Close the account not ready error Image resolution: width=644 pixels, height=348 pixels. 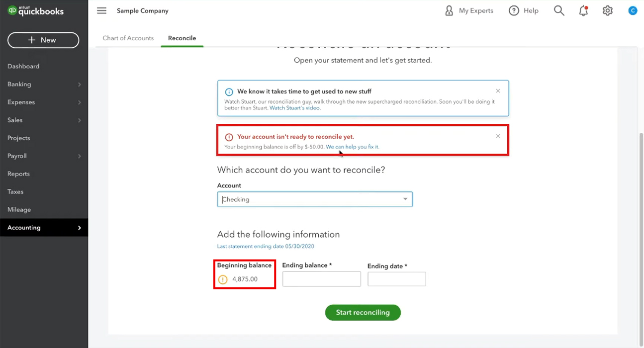pos(498,136)
